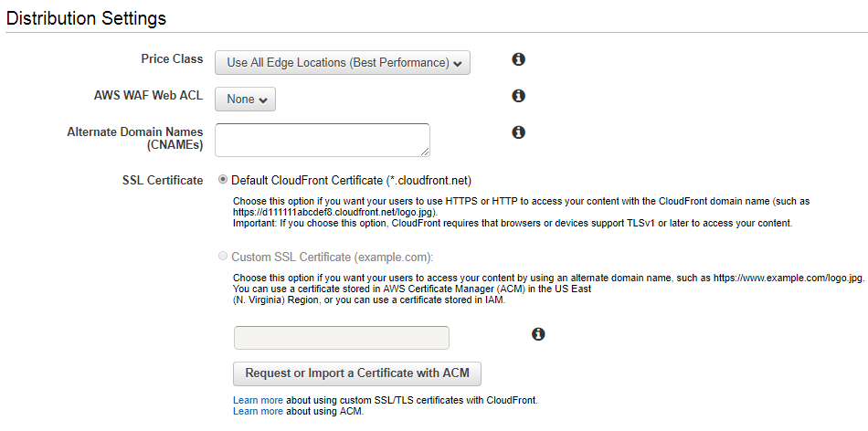Grab the text area resize handle corner

point(425,152)
